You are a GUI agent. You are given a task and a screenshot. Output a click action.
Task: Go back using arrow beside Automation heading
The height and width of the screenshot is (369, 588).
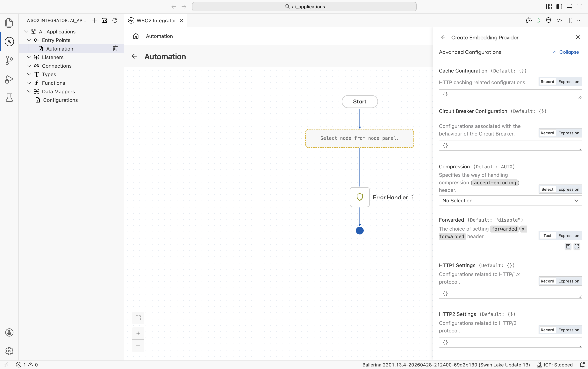(x=134, y=56)
